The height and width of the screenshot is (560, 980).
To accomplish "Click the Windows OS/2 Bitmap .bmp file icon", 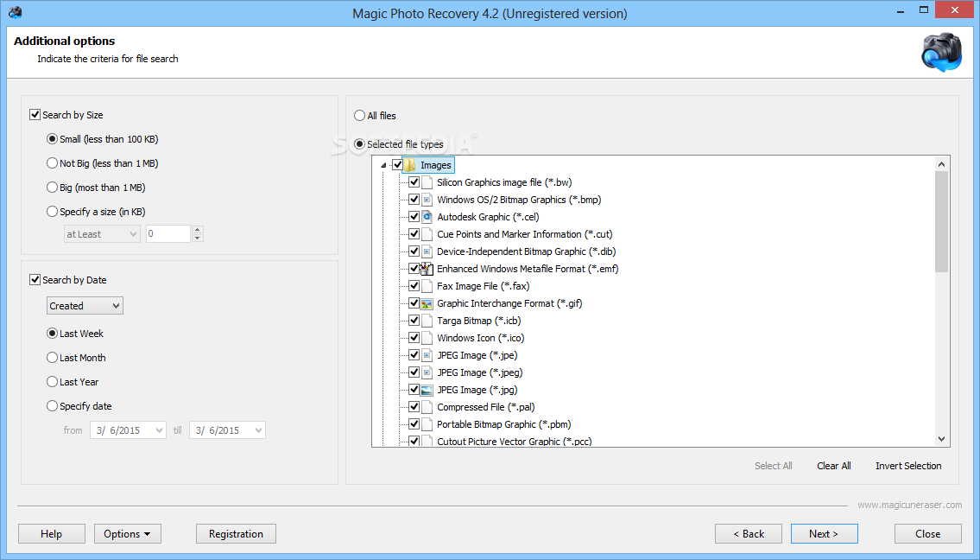I will click(427, 200).
